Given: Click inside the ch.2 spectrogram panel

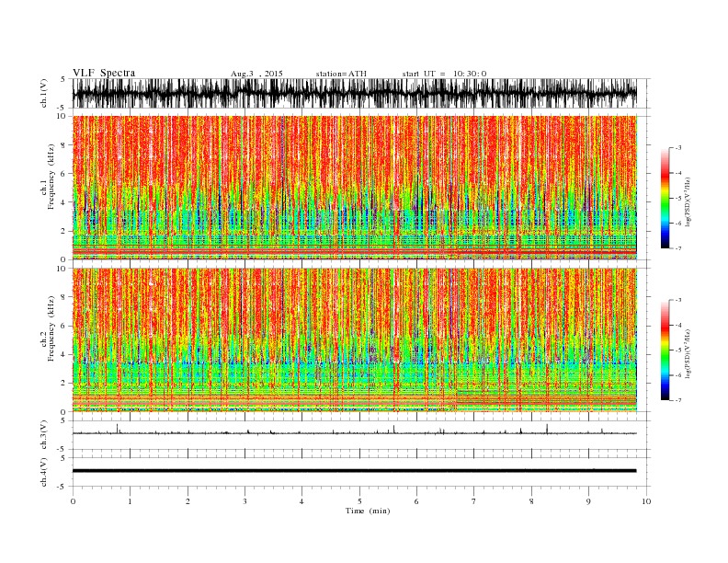Looking at the screenshot, I should tap(354, 339).
